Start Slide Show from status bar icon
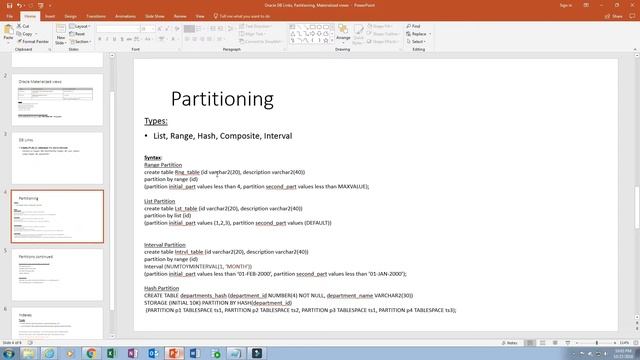Image resolution: width=640 pixels, height=360 pixels. click(x=567, y=343)
